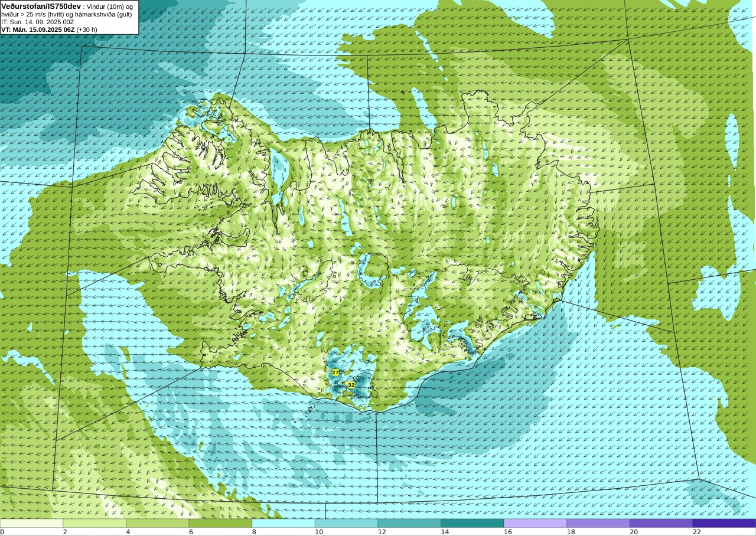Select the 16–18 m/s lavender legend swatch
The width and height of the screenshot is (756, 536).
(x=536, y=523)
